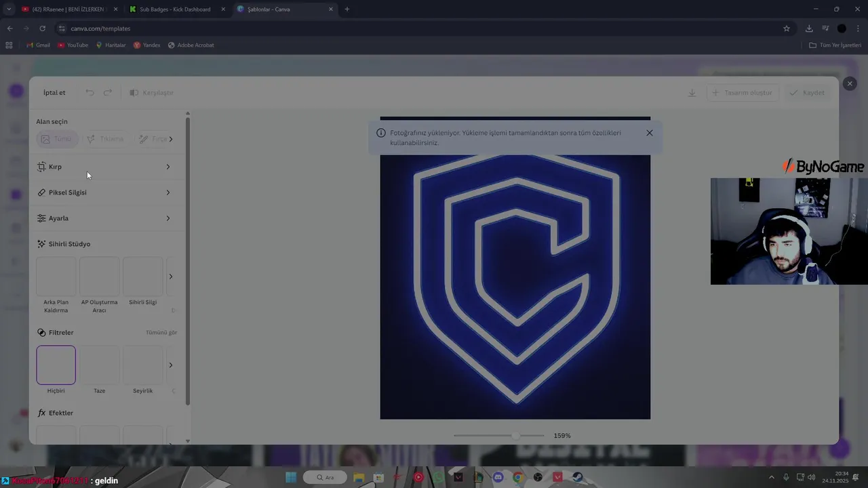
Task: Click the browser tab search dropdown
Action: click(8, 9)
